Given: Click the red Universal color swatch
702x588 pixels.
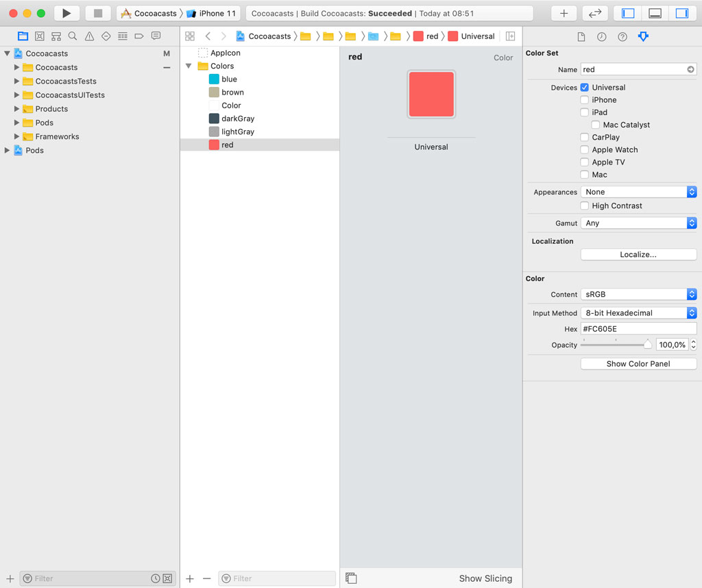Looking at the screenshot, I should (431, 95).
